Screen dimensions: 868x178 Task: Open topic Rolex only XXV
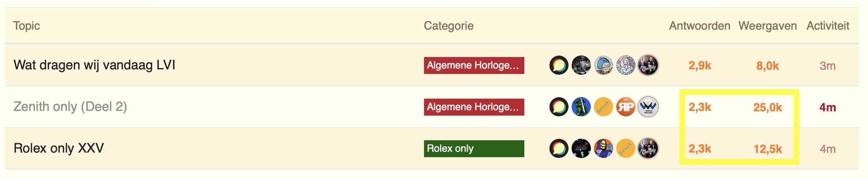tap(58, 148)
